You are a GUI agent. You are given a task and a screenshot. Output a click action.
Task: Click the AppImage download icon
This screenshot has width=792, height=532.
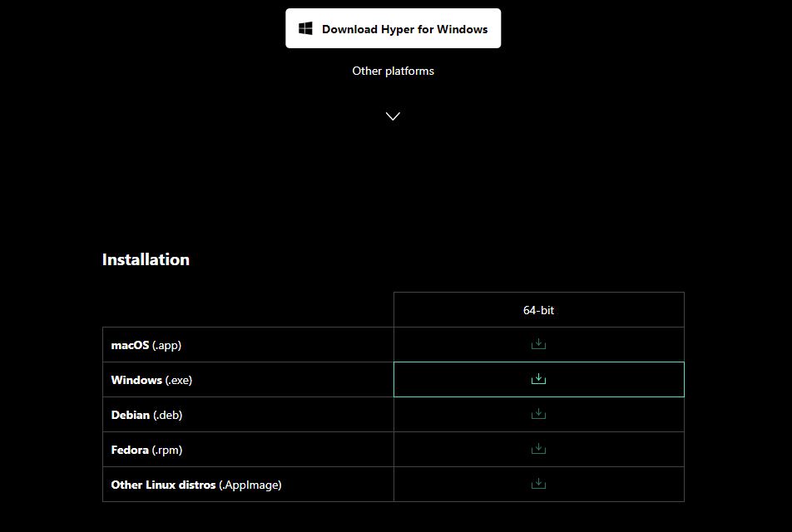(x=538, y=484)
